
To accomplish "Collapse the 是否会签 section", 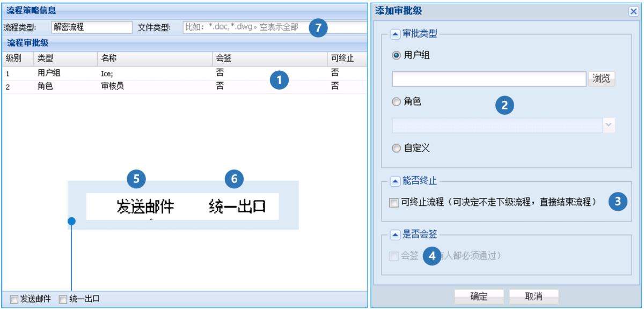I will coord(395,233).
